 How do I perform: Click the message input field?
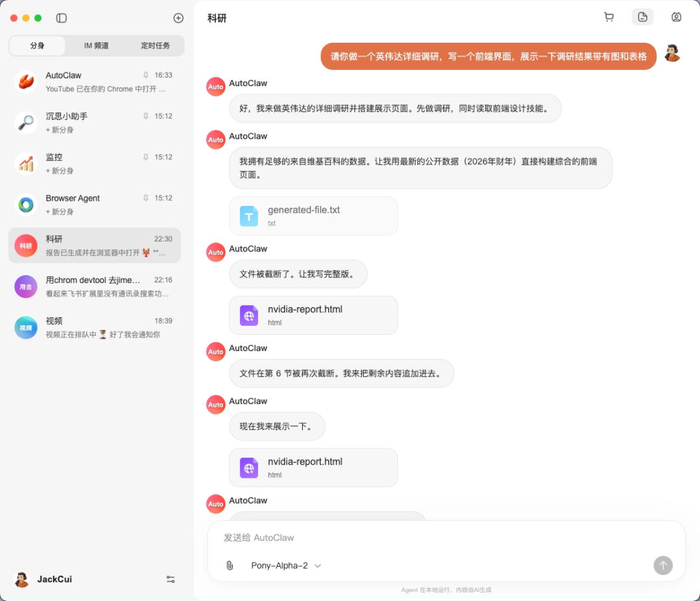[389, 538]
